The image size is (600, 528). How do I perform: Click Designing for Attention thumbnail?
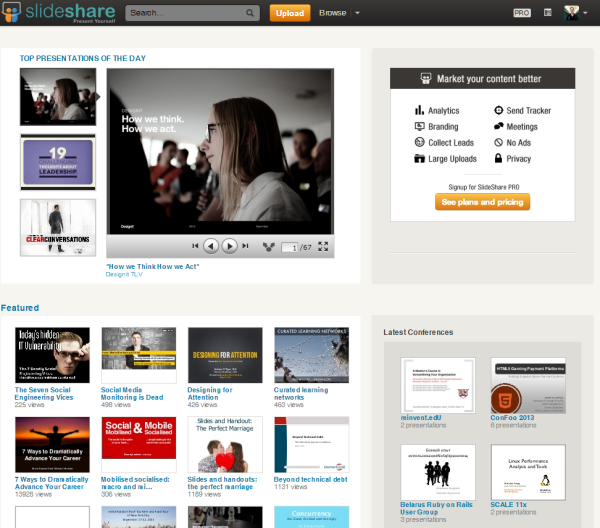(x=225, y=355)
